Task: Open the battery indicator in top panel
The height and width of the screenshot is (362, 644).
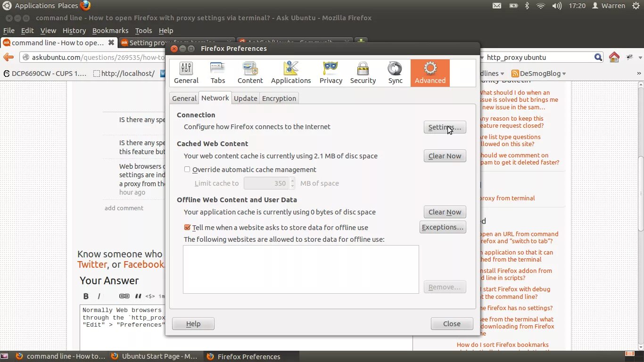Action: tap(514, 6)
